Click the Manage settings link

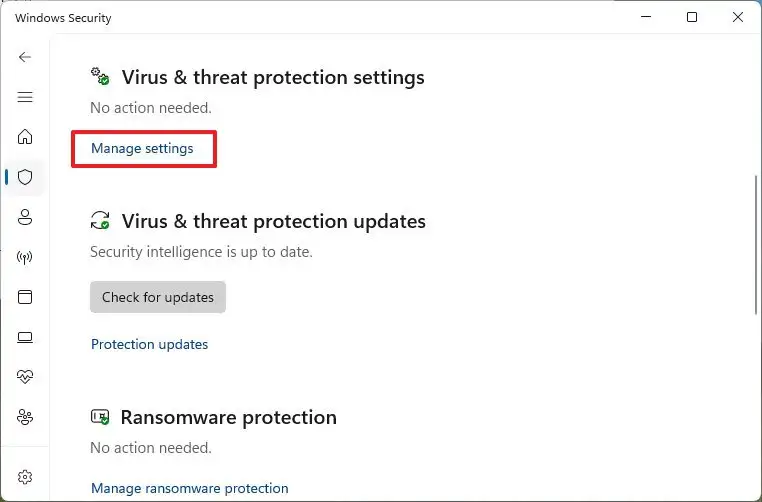click(142, 148)
